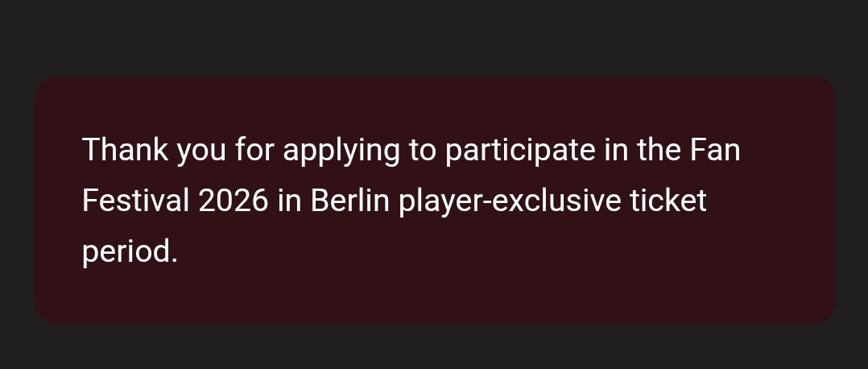
Task: Click the word "to" before "participate"
Action: click(422, 151)
